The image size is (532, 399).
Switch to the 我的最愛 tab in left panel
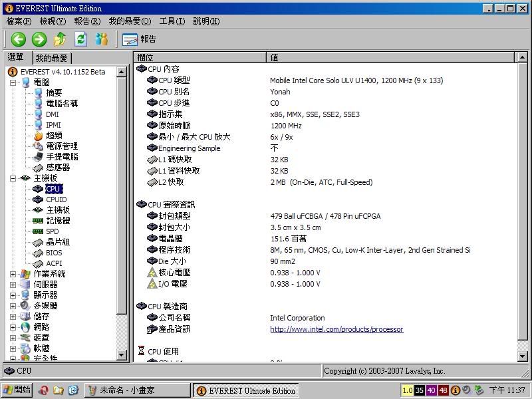(x=52, y=59)
